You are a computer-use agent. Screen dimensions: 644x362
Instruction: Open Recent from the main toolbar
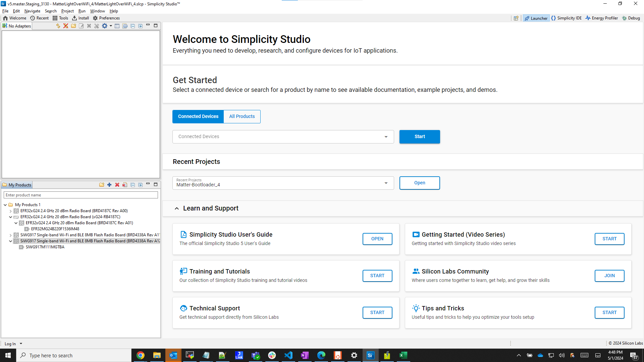pyautogui.click(x=39, y=18)
